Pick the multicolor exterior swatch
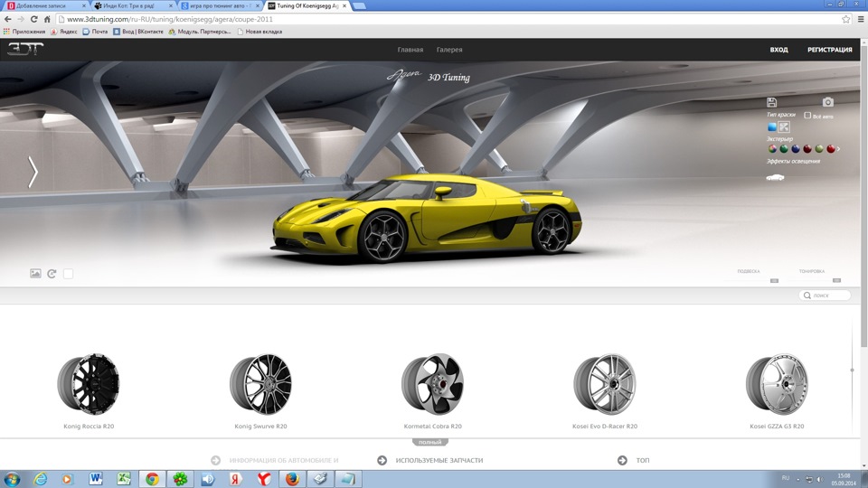This screenshot has width=868, height=488. coord(772,149)
